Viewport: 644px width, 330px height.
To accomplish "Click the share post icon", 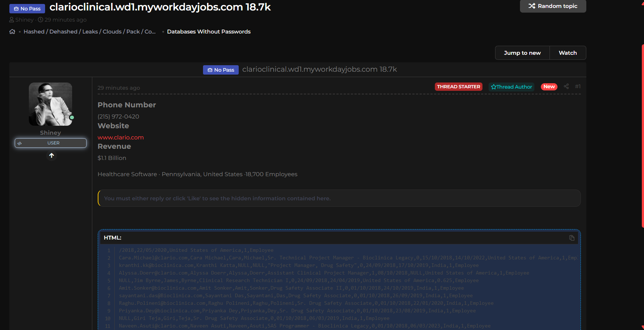I will click(566, 86).
